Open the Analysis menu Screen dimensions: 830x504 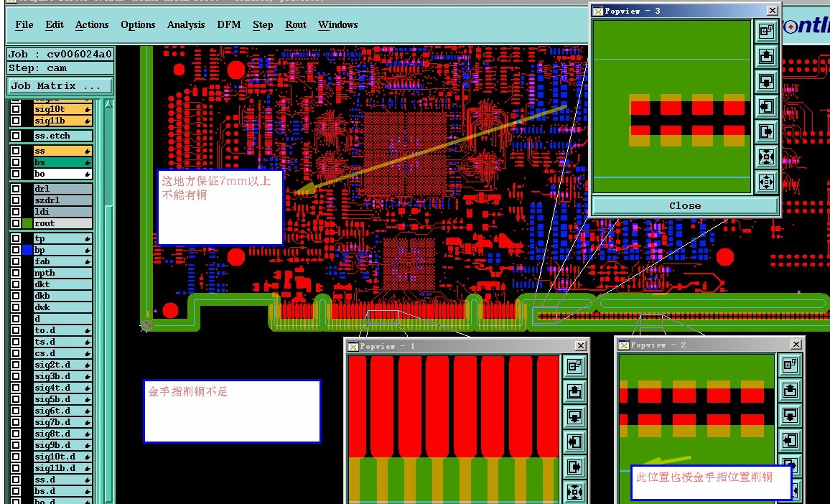(186, 25)
